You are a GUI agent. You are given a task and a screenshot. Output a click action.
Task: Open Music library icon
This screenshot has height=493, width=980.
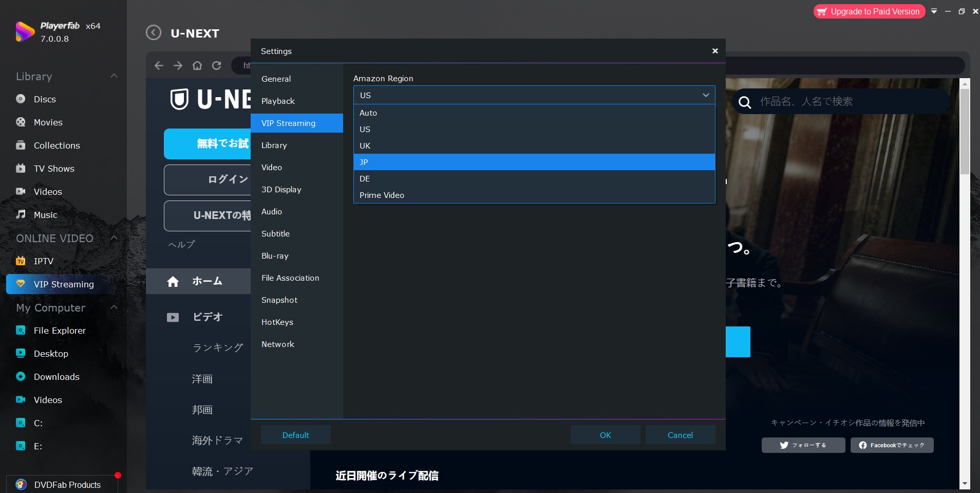click(21, 215)
